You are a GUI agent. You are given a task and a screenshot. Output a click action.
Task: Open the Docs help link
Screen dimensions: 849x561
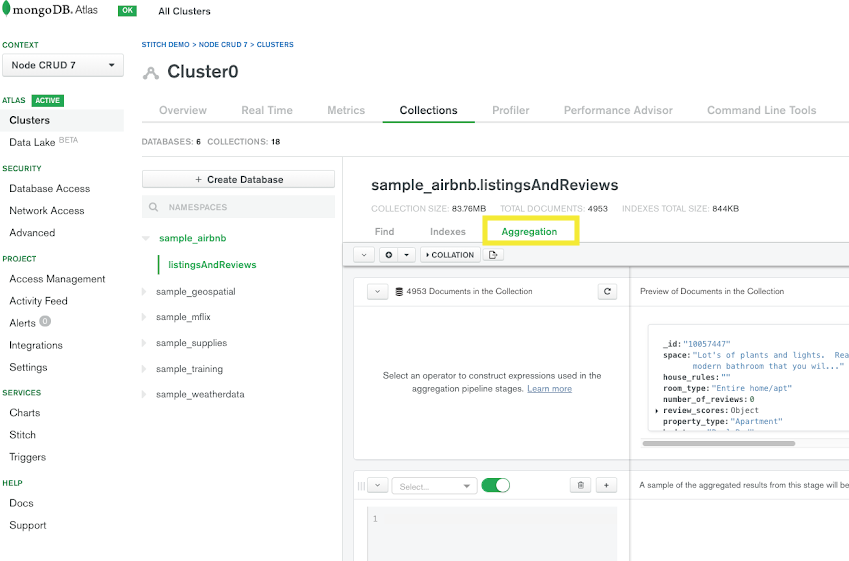tap(21, 503)
